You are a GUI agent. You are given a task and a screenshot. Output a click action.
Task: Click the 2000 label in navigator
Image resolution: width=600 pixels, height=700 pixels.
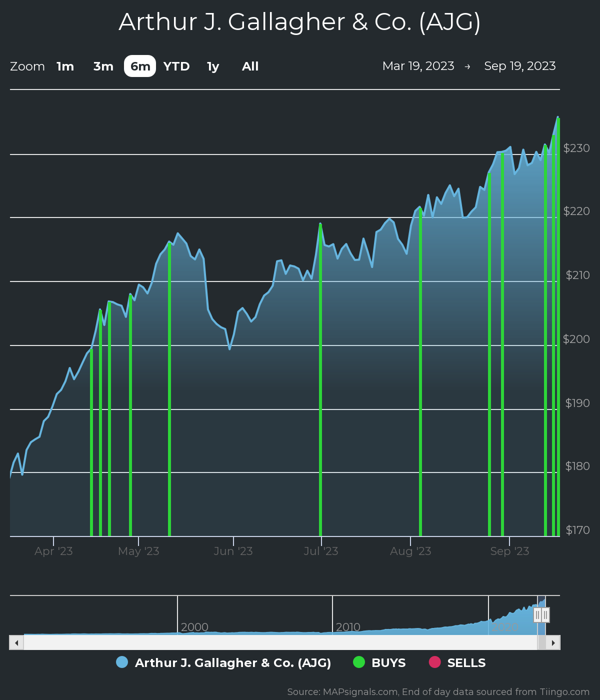(194, 627)
